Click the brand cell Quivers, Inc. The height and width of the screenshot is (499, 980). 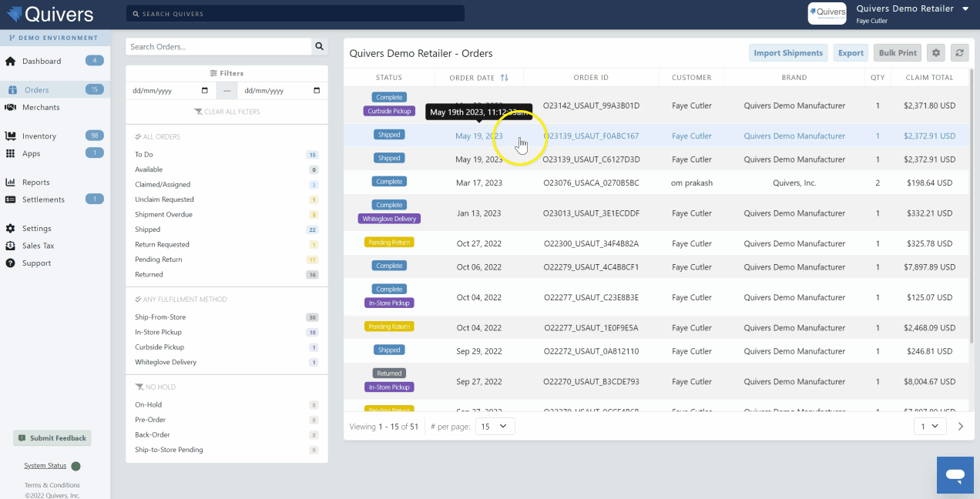coord(794,183)
